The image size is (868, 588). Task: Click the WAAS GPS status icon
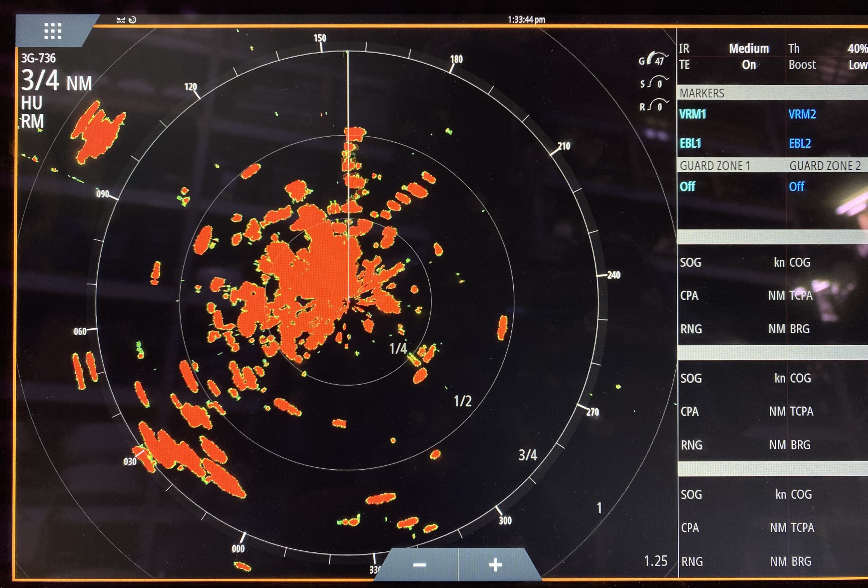(121, 20)
